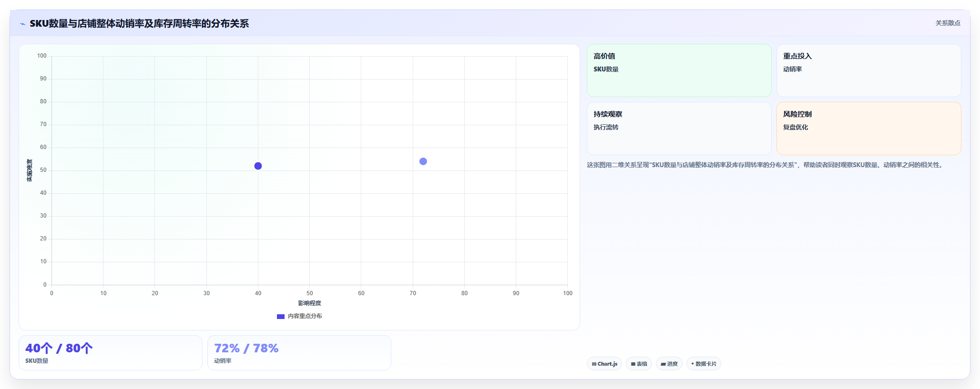The height and width of the screenshot is (389, 980).
Task: Click the chart icon beside the SKU title
Action: 22,24
